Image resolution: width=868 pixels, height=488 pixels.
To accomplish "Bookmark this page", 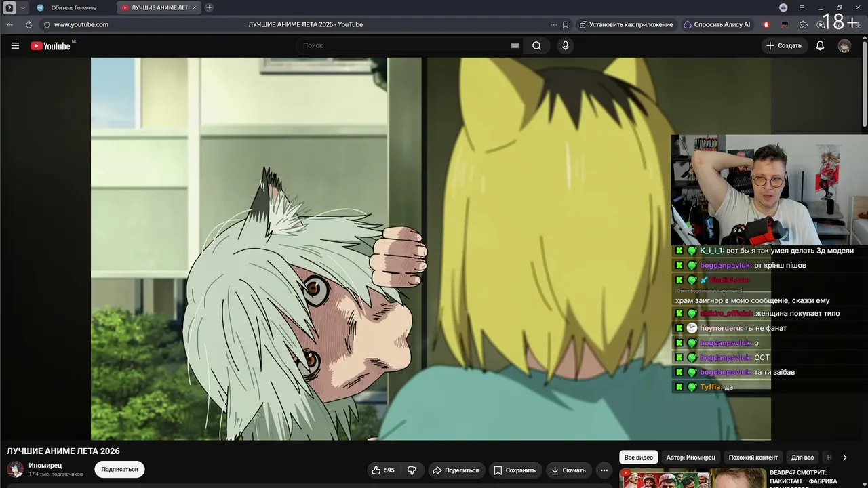I will coord(566,24).
